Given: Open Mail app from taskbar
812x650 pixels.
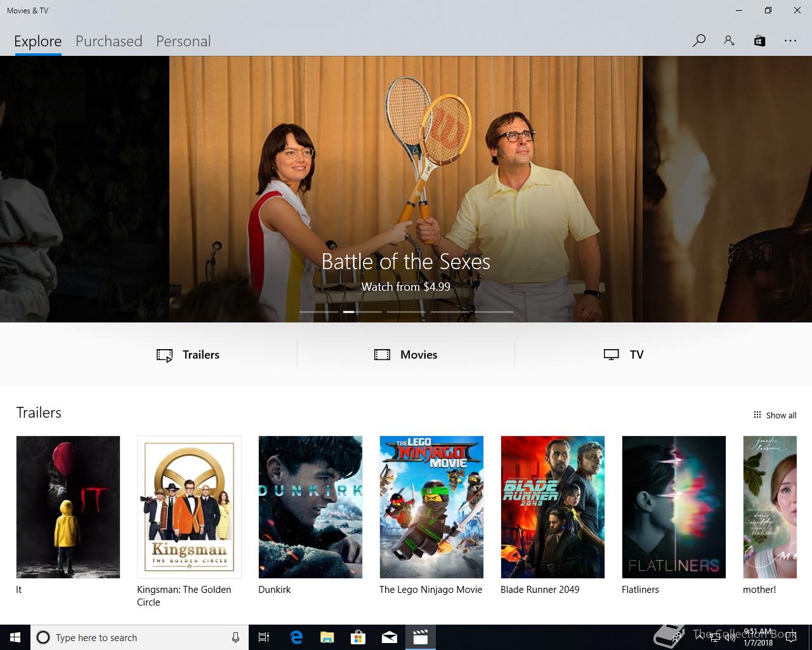Looking at the screenshot, I should [x=390, y=637].
